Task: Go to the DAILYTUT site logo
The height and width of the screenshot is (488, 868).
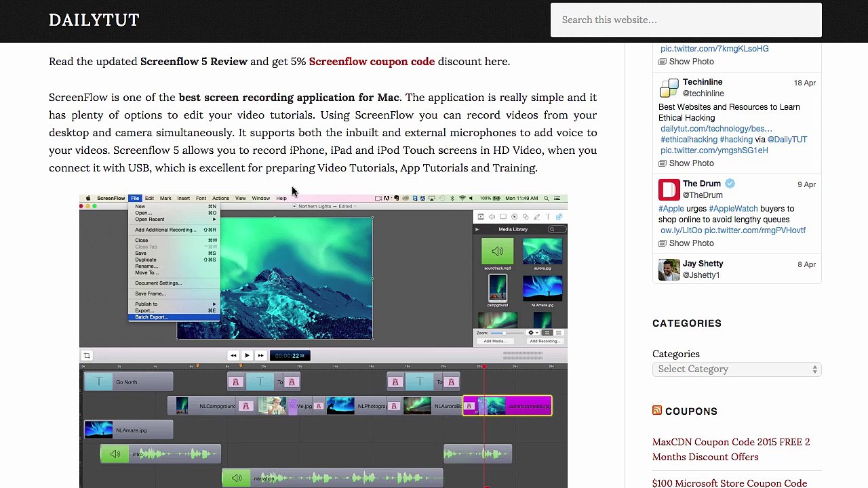Action: (x=94, y=20)
